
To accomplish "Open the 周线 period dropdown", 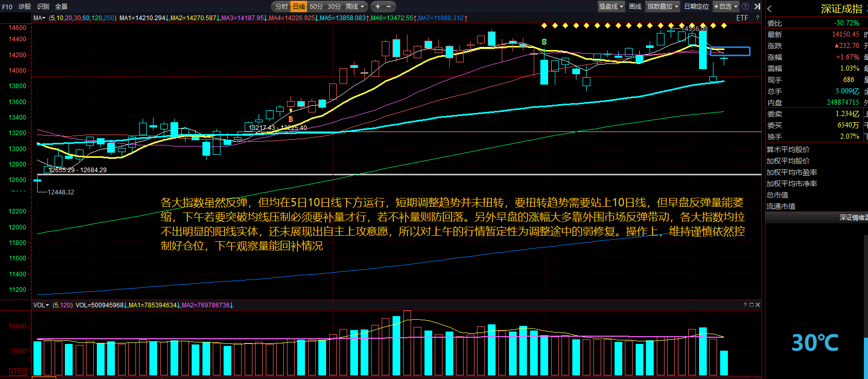I will click(355, 7).
